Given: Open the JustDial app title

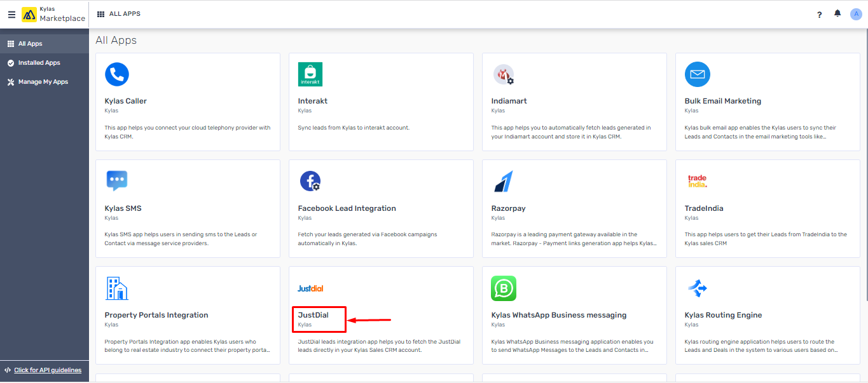Looking at the screenshot, I should pos(313,315).
